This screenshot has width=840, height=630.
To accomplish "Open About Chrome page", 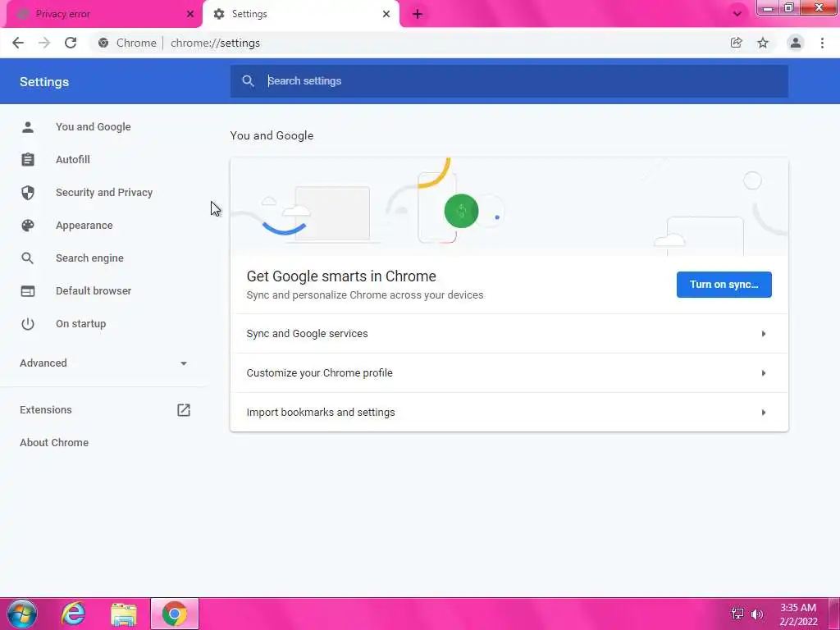I will click(x=54, y=442).
